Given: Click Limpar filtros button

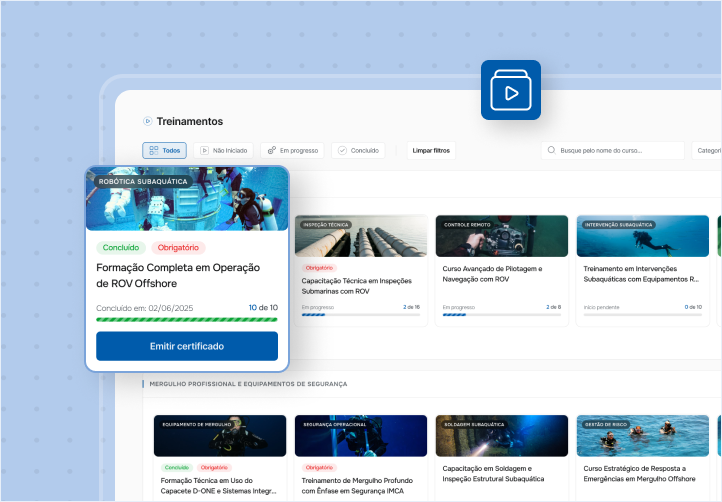Looking at the screenshot, I should [x=431, y=151].
